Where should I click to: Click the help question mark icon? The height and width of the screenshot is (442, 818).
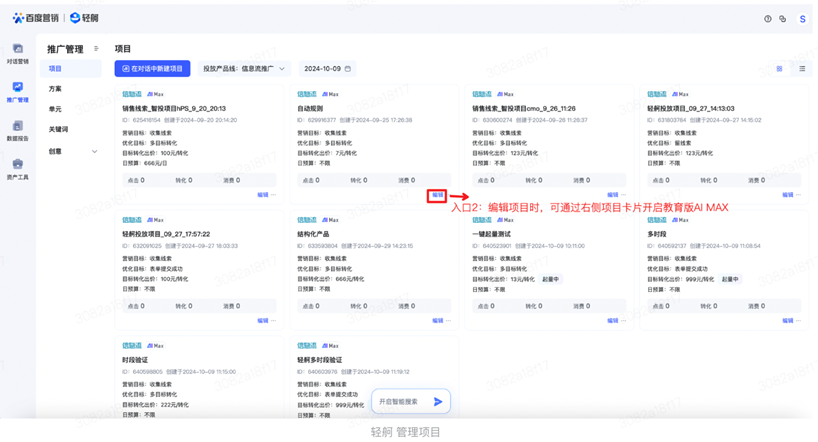pos(768,19)
